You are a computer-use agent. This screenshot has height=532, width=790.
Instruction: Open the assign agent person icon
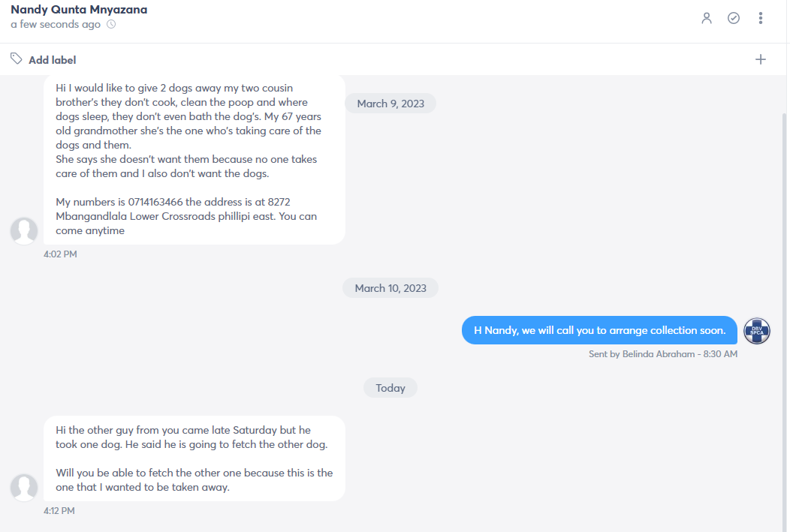707,18
